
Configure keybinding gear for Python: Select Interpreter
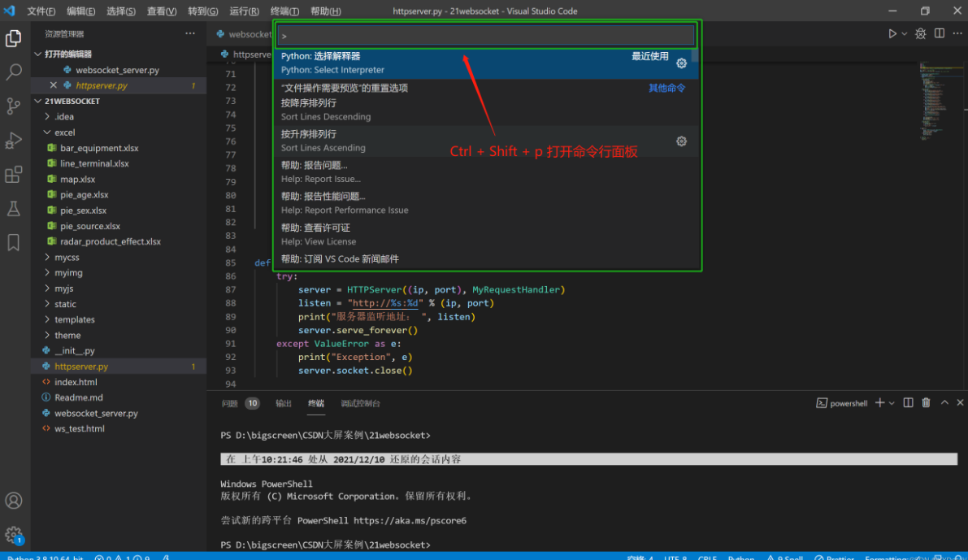click(x=682, y=63)
